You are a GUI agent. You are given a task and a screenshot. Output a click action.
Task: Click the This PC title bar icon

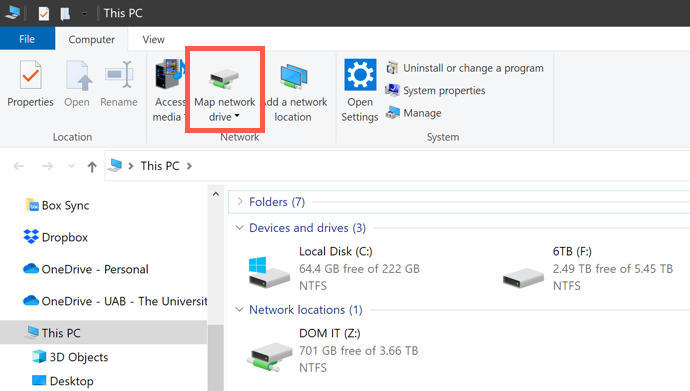coord(12,12)
